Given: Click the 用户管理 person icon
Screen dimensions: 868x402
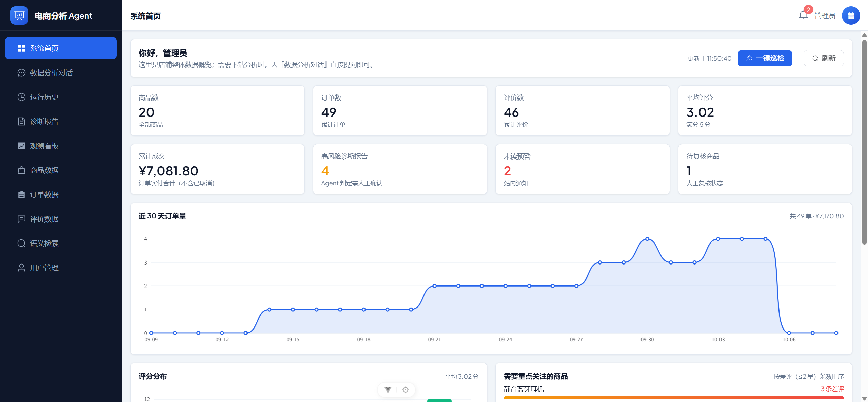Looking at the screenshot, I should coord(21,268).
